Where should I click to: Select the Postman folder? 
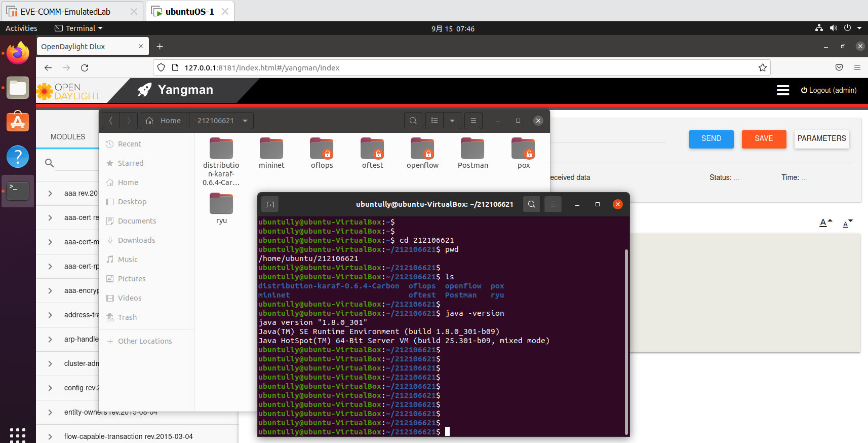473,153
